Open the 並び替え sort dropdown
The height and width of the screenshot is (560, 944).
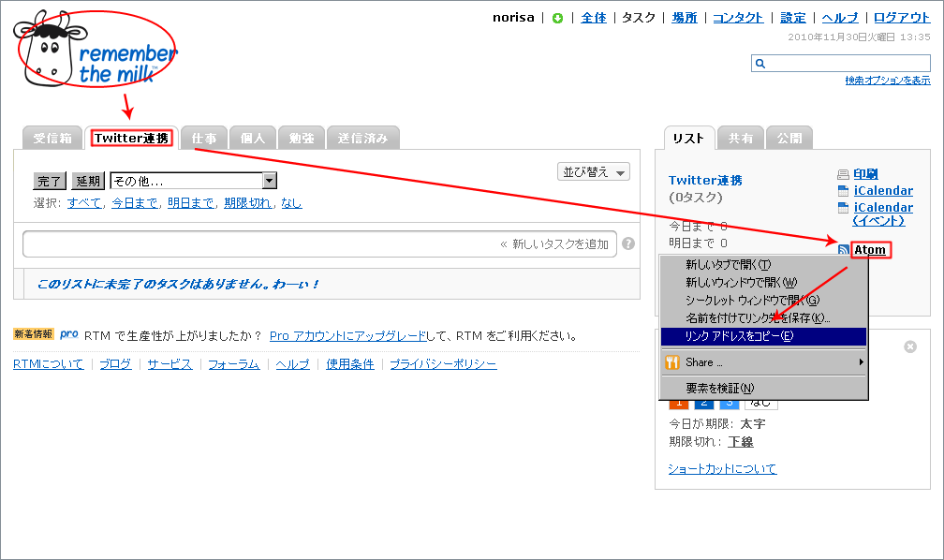pos(594,172)
